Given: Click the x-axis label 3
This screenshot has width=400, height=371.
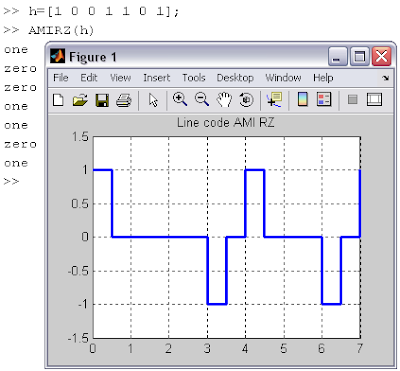Looking at the screenshot, I should coord(207,348).
